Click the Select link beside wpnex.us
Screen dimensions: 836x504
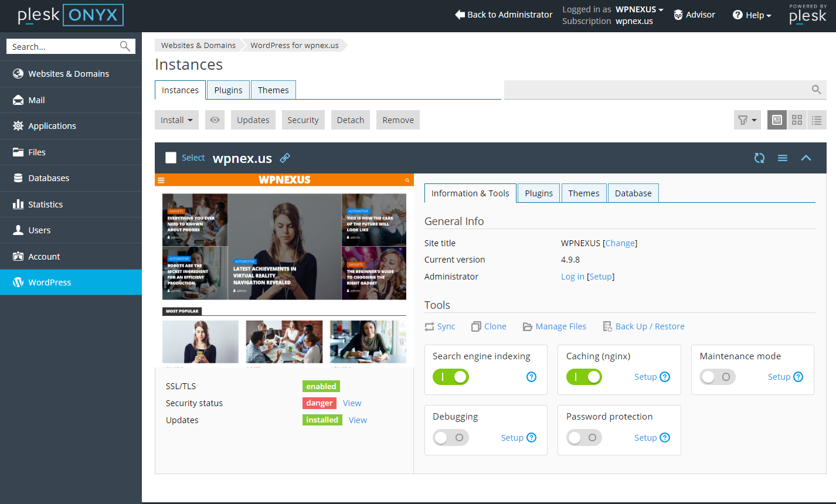(x=193, y=158)
